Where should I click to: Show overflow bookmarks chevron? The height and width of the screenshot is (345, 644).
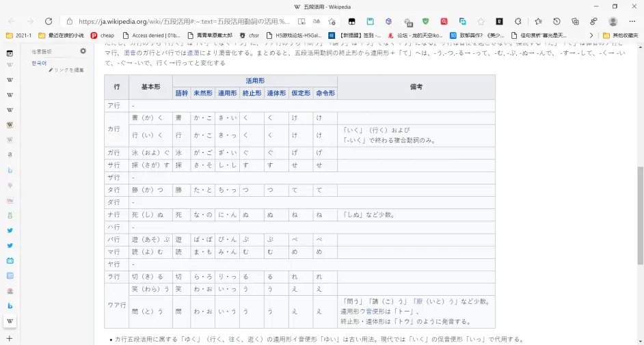click(591, 36)
